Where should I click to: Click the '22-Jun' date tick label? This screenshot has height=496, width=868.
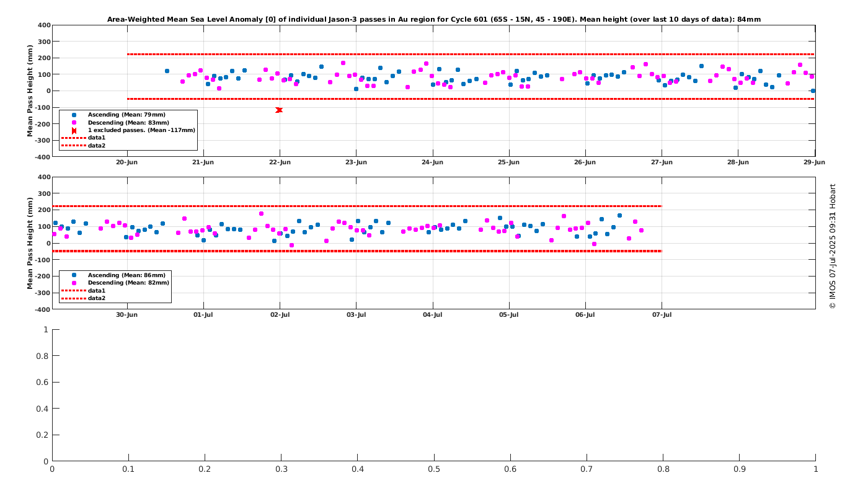[x=280, y=162]
